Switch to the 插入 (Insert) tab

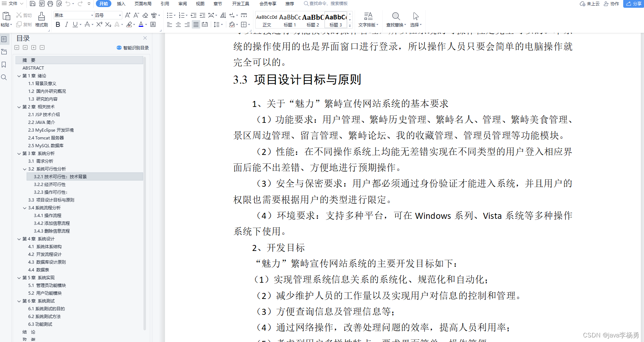coord(121,4)
